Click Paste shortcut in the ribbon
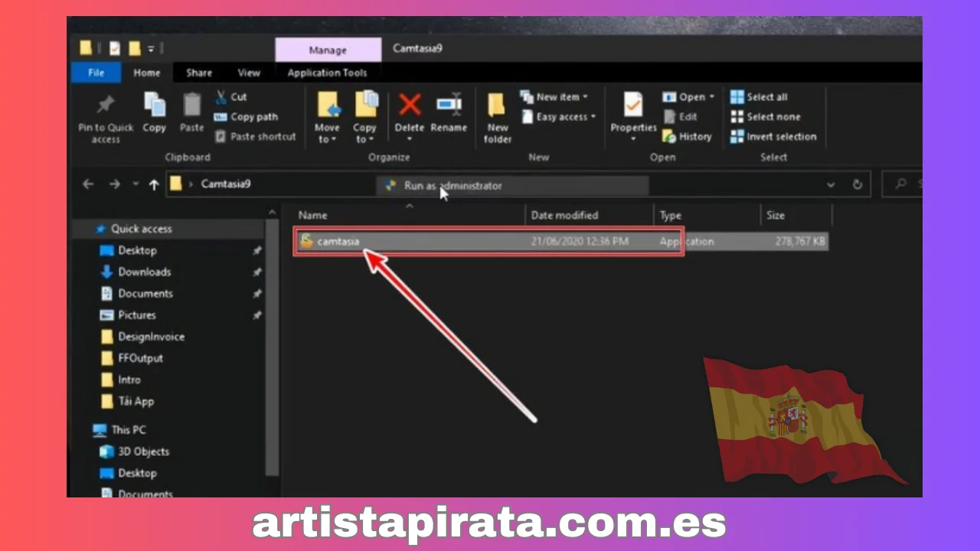Screen dimensions: 980x551 coord(255,137)
